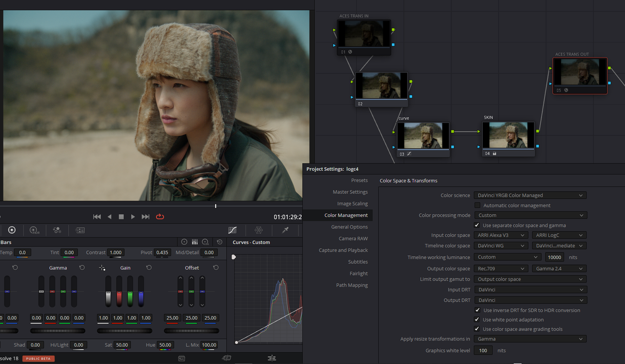Image resolution: width=625 pixels, height=364 pixels.
Task: Play clip in reverse
Action: tap(109, 217)
